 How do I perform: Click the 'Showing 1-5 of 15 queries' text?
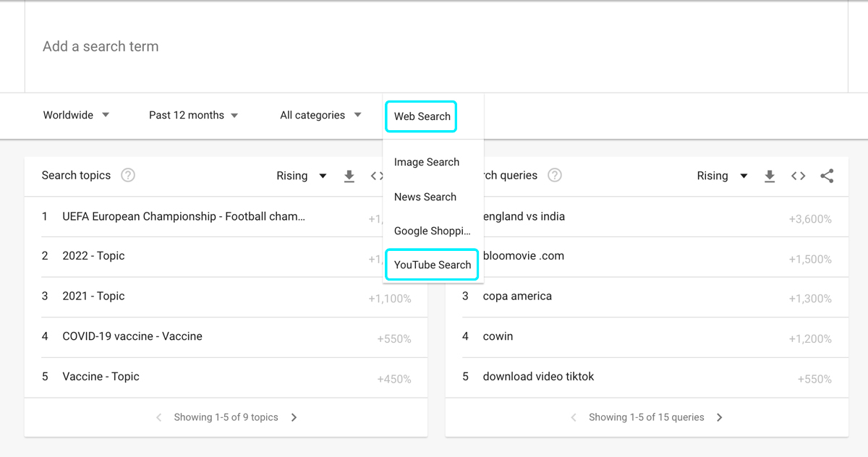(646, 417)
